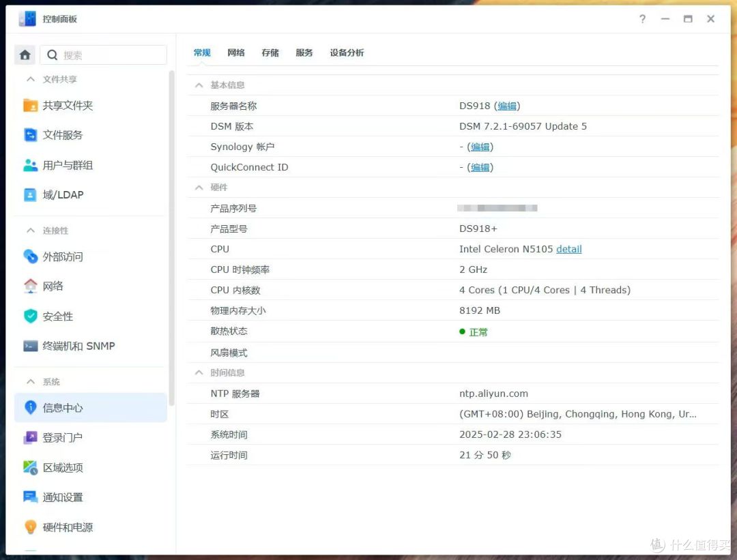The height and width of the screenshot is (560, 737).
Task: Click the 4 Cores CPU count value
Action: point(545,290)
